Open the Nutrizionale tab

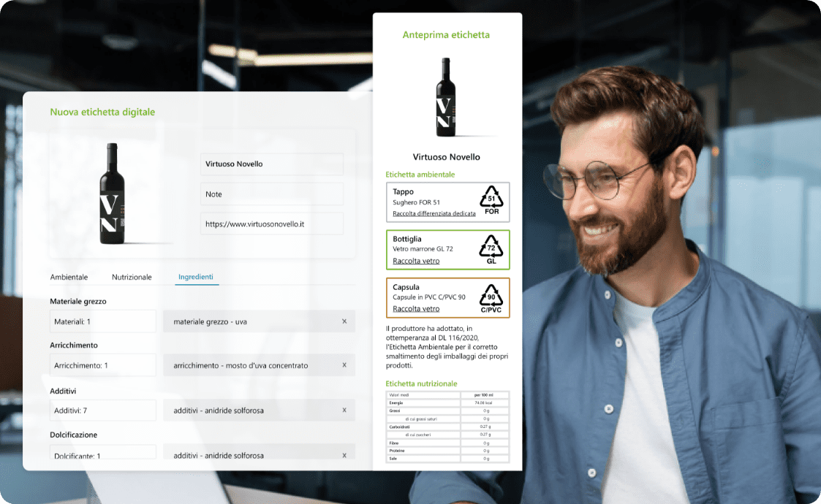point(132,277)
